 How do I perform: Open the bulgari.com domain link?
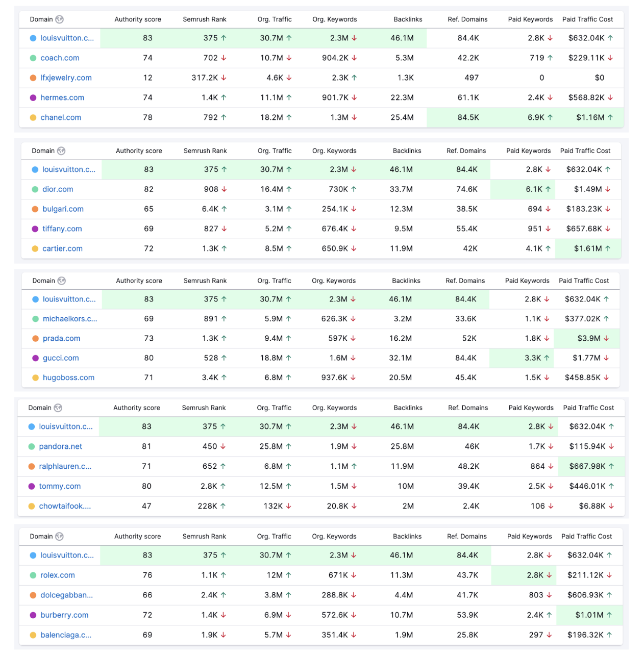[x=63, y=209]
